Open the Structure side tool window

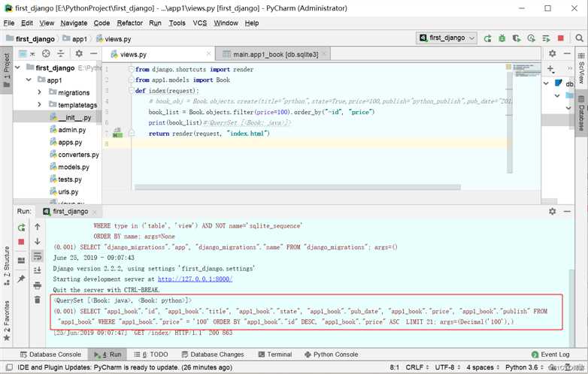[6, 266]
